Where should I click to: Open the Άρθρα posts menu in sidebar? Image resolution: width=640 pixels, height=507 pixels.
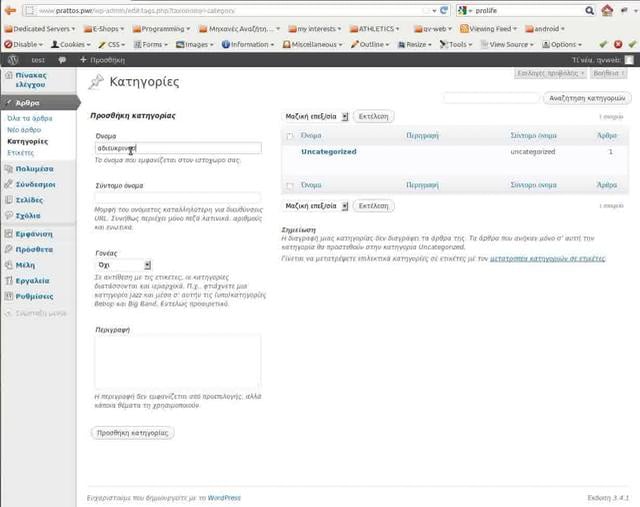[x=39, y=103]
